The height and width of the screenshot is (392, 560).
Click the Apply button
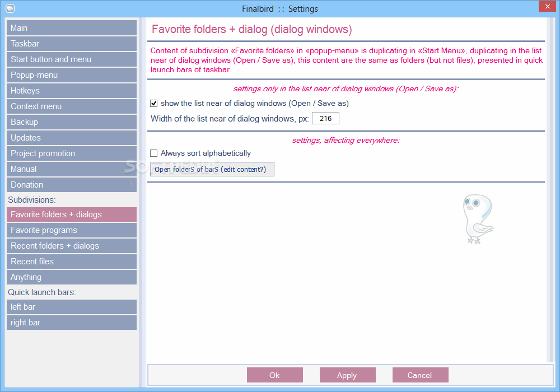click(348, 375)
